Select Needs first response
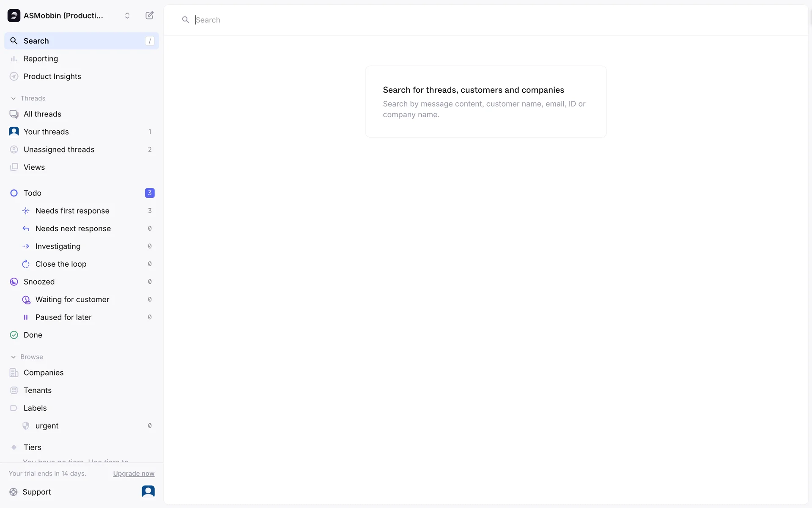Image resolution: width=812 pixels, height=508 pixels. coord(72,211)
